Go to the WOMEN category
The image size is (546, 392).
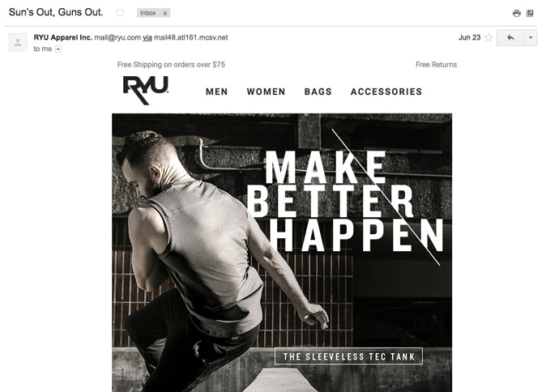coord(266,92)
